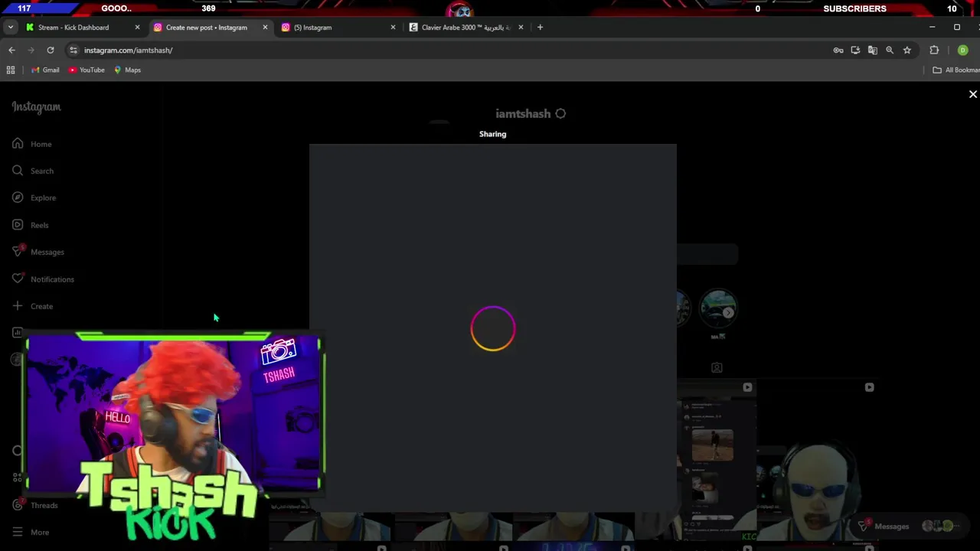Close the Sharing dialog with the X
This screenshot has width=980, height=551.
973,94
